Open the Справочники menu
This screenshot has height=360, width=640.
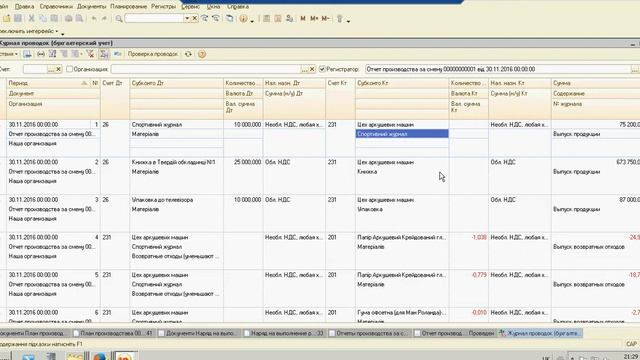[x=56, y=7]
